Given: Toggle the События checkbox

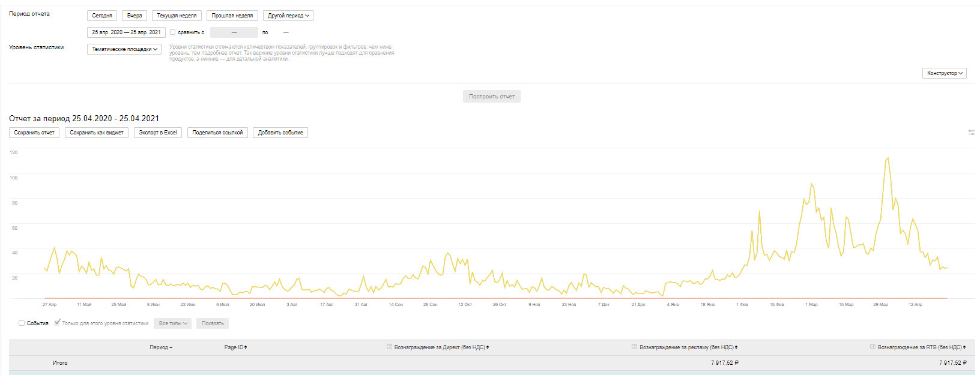Looking at the screenshot, I should click(x=22, y=323).
